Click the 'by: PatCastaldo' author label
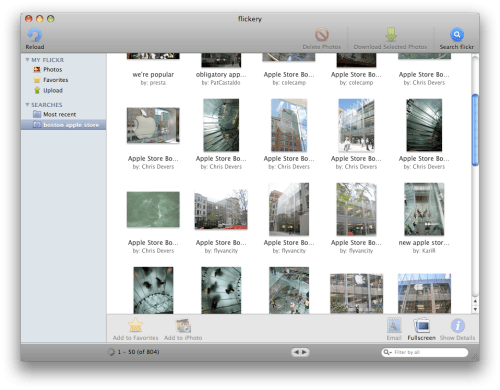 point(221,83)
